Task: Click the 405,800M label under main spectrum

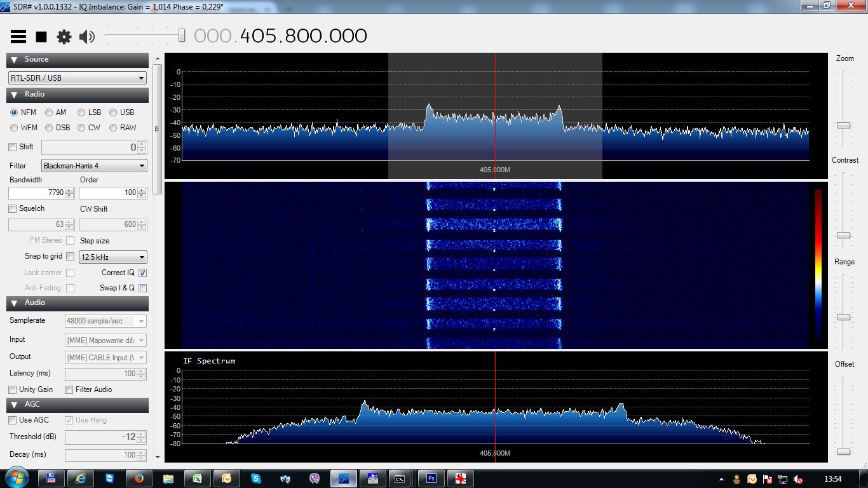Action: [x=495, y=170]
